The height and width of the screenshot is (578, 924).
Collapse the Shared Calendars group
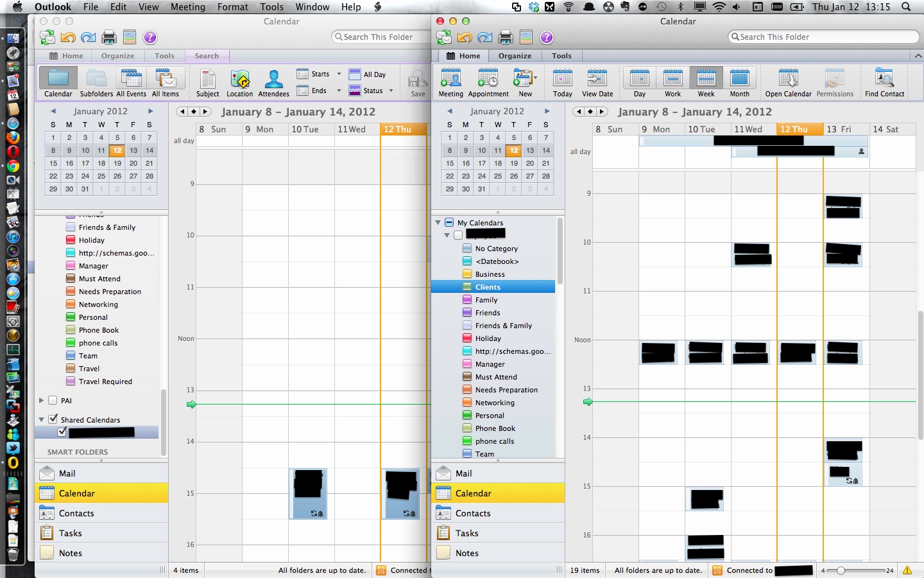tap(41, 419)
